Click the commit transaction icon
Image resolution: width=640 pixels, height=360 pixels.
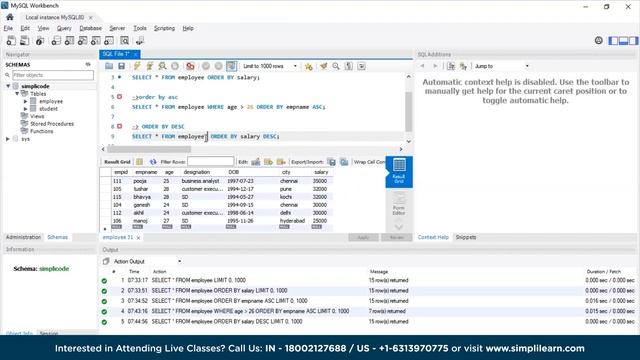[x=206, y=66]
